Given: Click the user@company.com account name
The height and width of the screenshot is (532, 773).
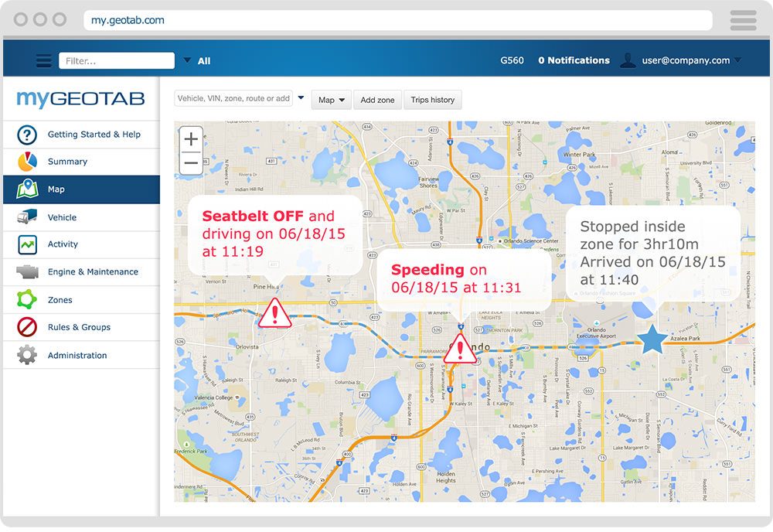Looking at the screenshot, I should pos(686,60).
